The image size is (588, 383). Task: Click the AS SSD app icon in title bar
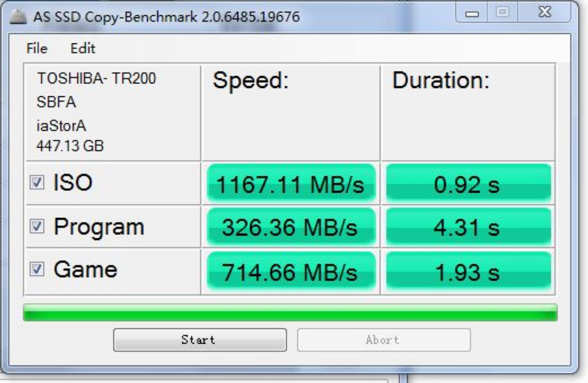point(18,17)
